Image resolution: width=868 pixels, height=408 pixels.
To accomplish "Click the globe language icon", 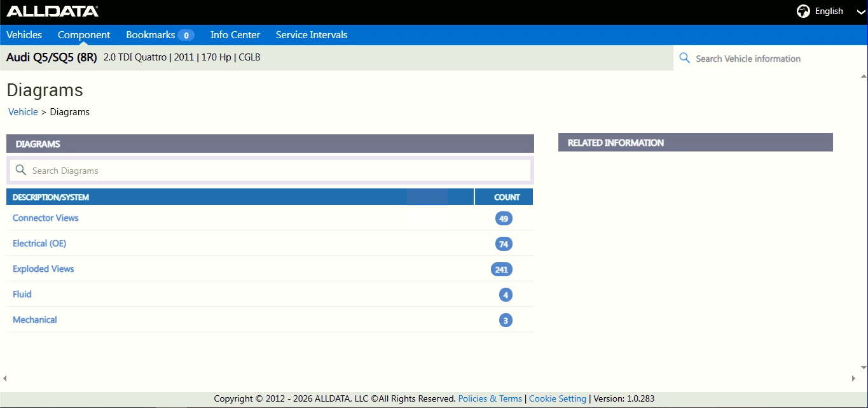I will point(803,11).
